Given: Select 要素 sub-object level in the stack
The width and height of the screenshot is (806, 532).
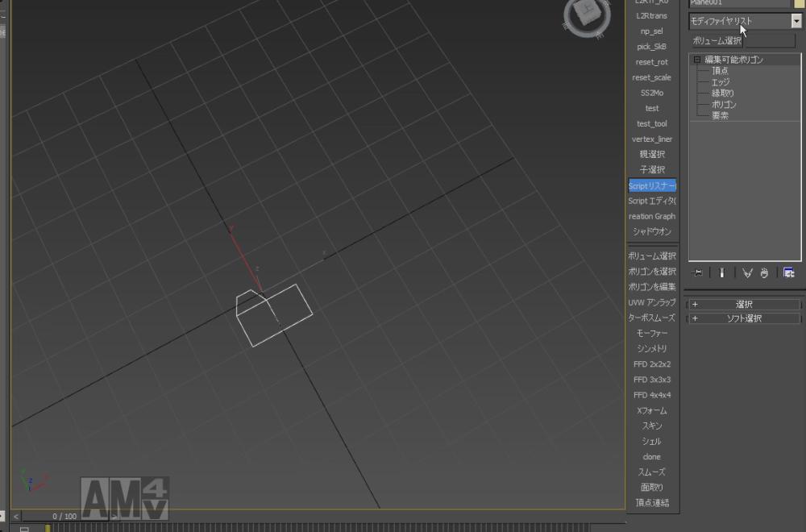Looking at the screenshot, I should pos(720,115).
